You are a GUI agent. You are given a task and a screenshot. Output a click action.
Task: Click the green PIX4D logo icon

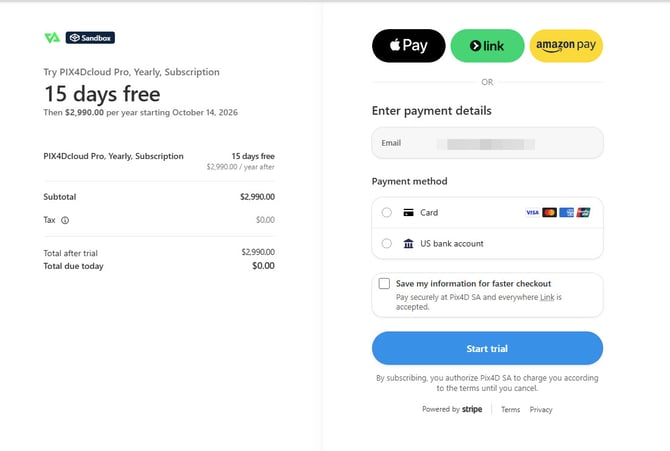pos(52,38)
